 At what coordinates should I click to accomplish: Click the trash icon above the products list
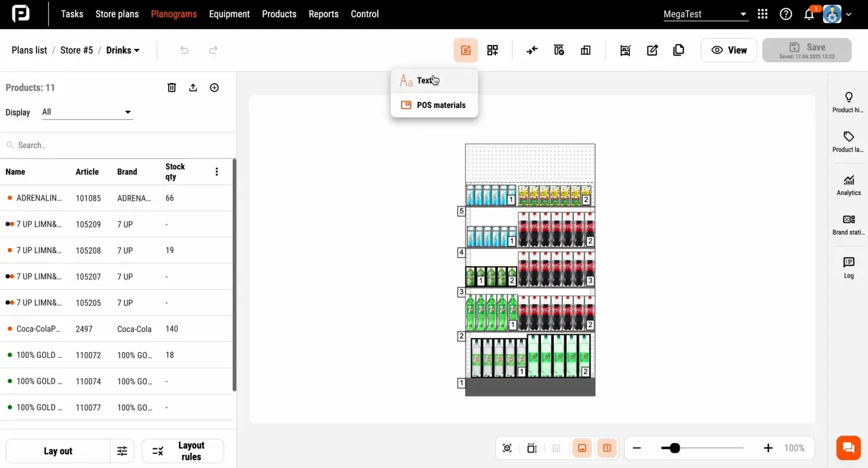tap(172, 87)
